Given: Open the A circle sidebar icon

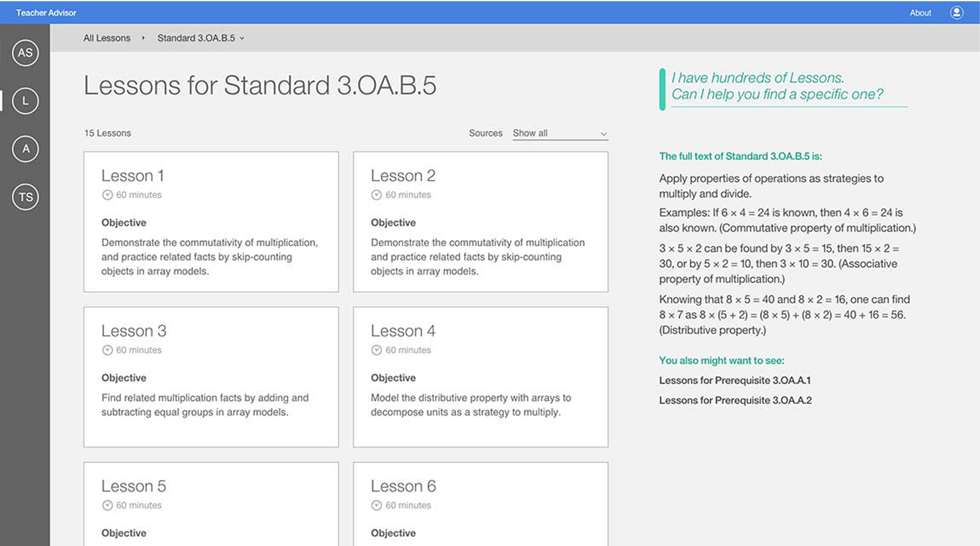Looking at the screenshot, I should [25, 149].
